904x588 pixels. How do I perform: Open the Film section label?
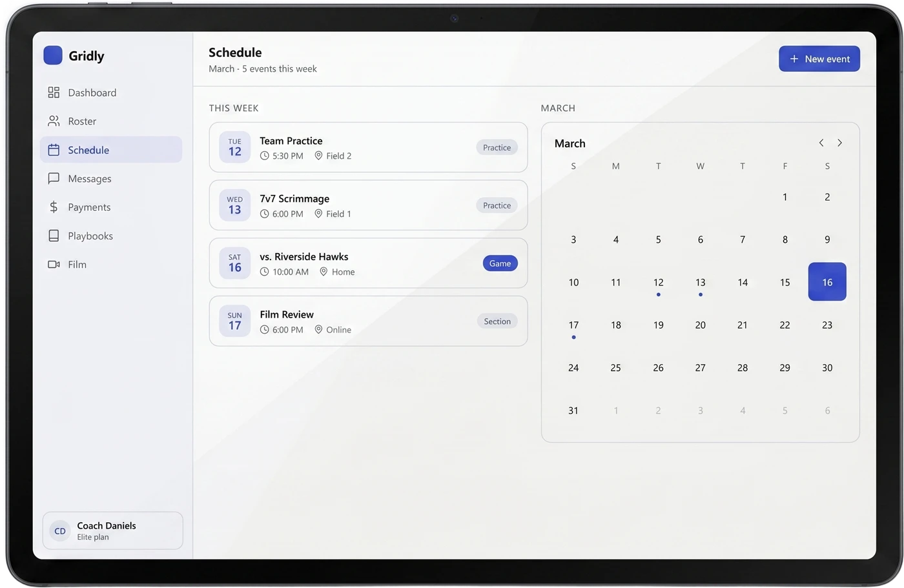click(77, 265)
